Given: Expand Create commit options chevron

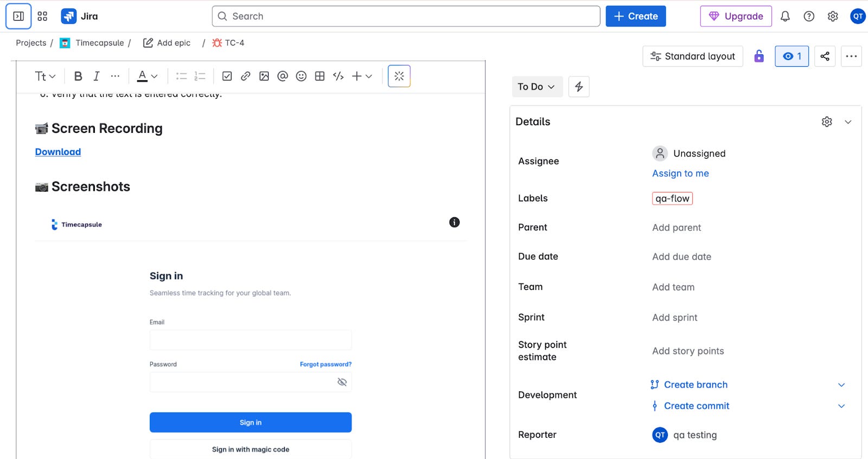Looking at the screenshot, I should (841, 406).
